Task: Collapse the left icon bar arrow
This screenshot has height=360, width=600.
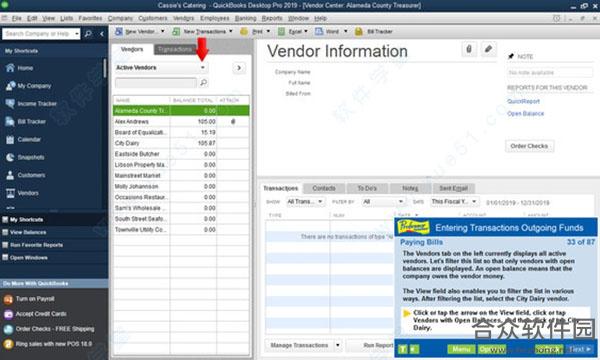Action: pyautogui.click(x=101, y=34)
